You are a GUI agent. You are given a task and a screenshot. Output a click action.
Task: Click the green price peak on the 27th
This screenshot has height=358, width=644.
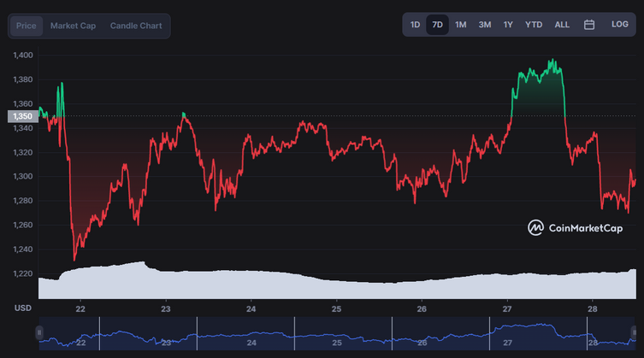click(552, 62)
